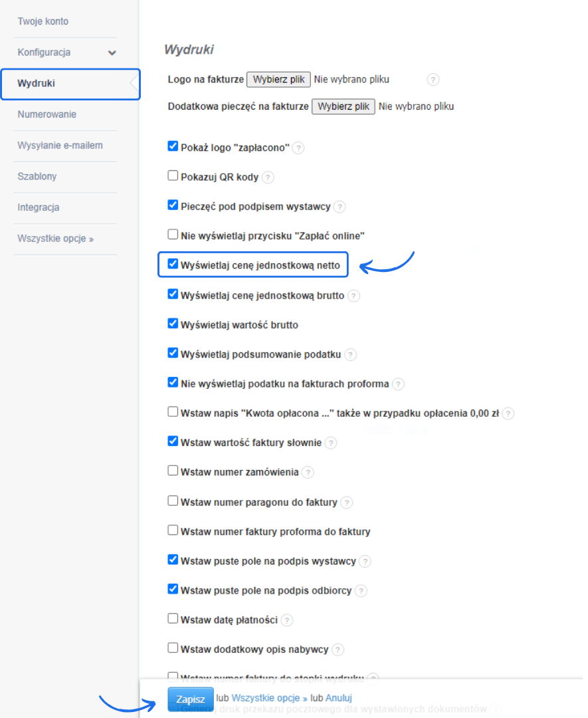This screenshot has width=588, height=718.
Task: Choose file for Dodatkowa pieczęć na fakturze
Action: pos(343,106)
